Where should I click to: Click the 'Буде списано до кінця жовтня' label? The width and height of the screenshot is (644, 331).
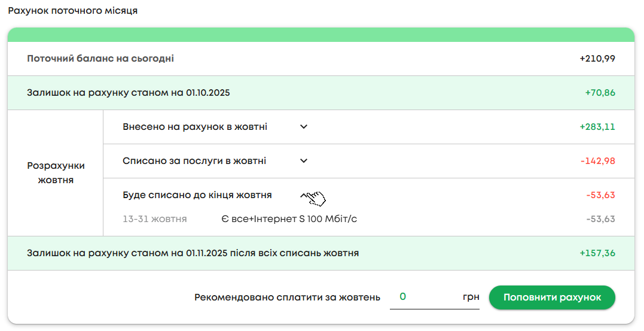coord(197,195)
